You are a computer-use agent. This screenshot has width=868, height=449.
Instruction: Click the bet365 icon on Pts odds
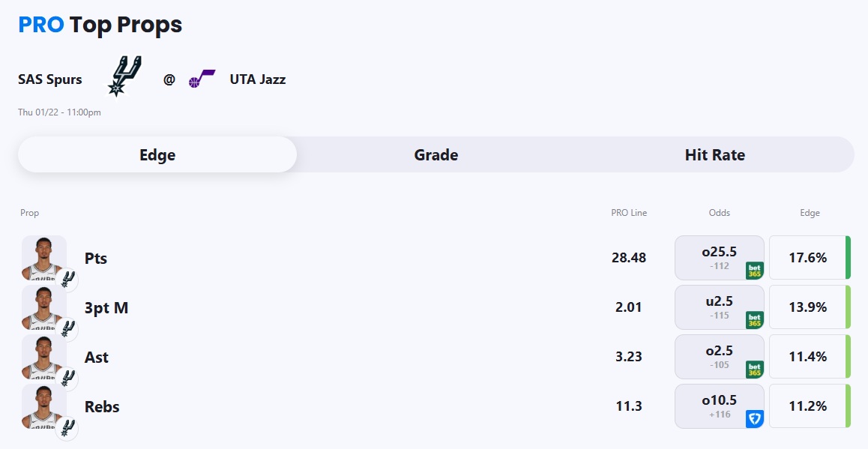coord(754,271)
